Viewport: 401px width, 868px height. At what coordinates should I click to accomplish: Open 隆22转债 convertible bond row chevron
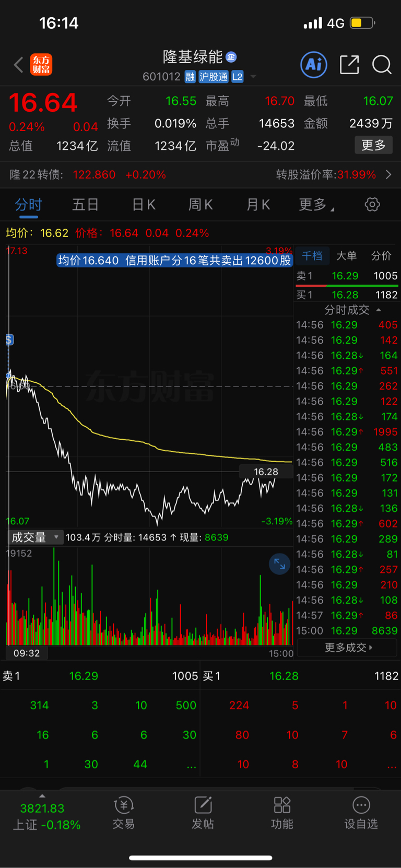coord(388,174)
